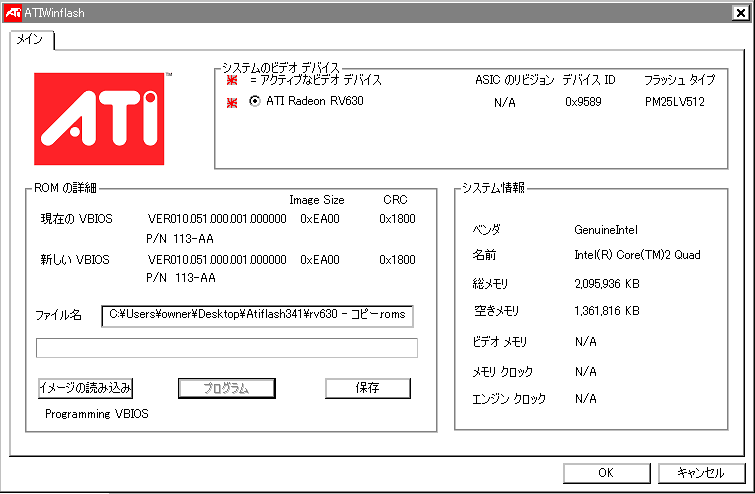
Task: Click the Programming VBIOS status text
Action: coord(97,414)
